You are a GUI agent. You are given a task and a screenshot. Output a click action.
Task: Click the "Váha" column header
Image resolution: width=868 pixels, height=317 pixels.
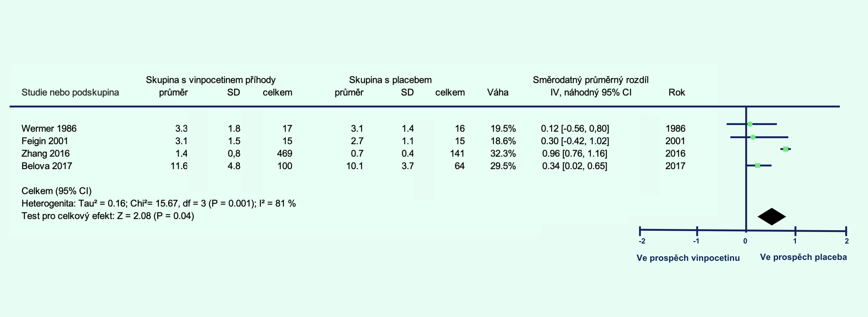coord(497,93)
